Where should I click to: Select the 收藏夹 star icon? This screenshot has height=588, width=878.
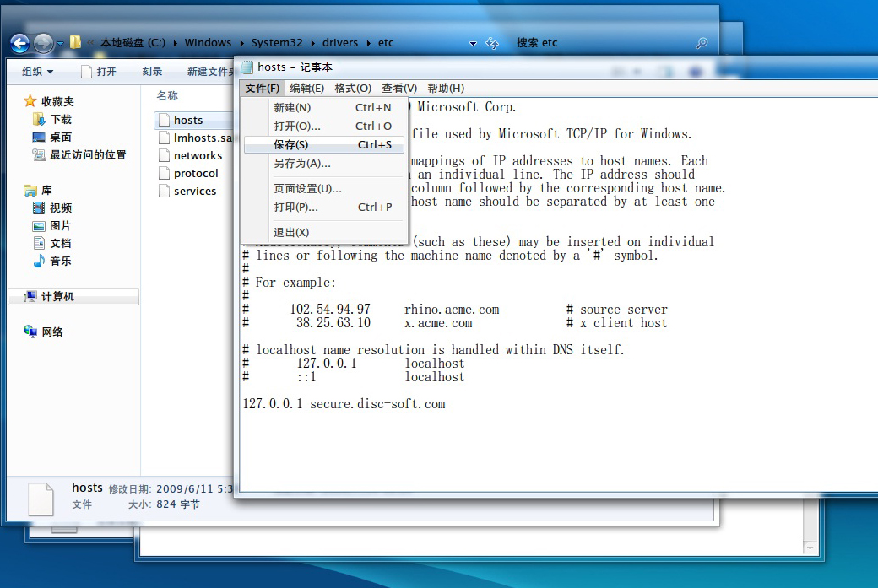tap(30, 101)
